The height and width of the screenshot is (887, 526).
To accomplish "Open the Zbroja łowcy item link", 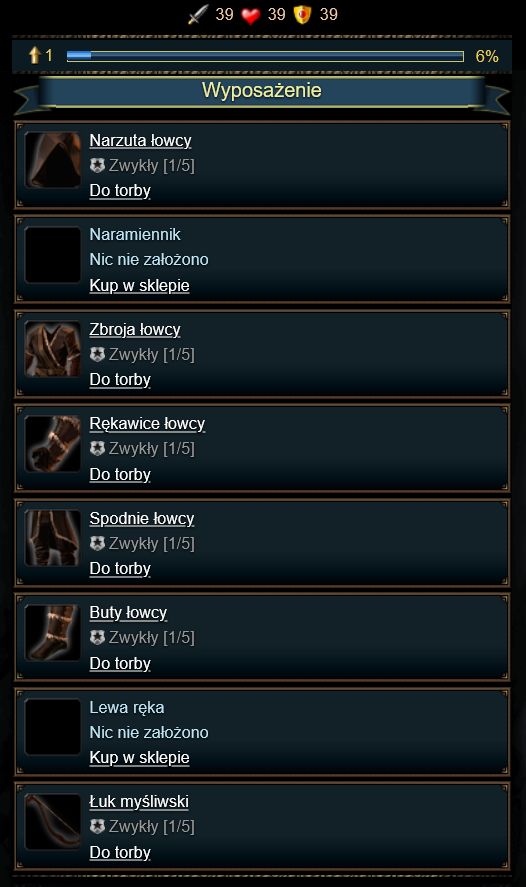I will tap(135, 329).
